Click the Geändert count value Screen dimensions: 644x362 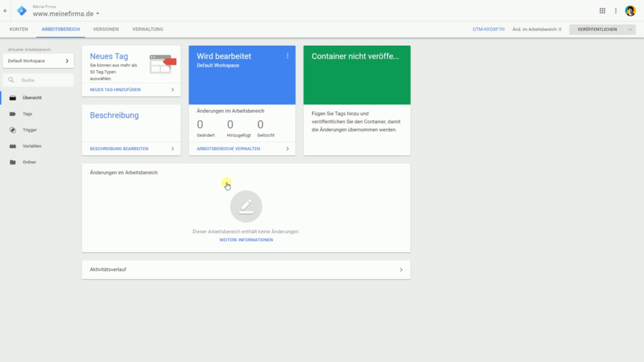200,124
